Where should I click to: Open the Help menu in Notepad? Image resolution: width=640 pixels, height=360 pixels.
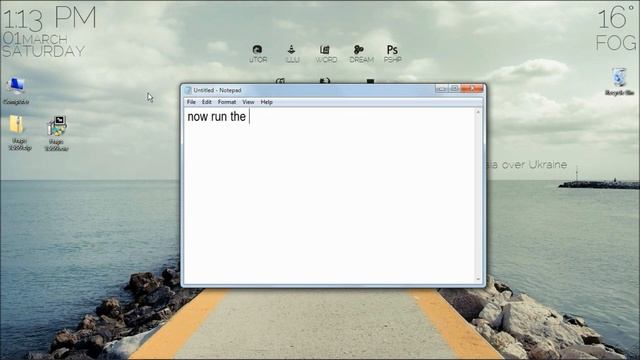coord(267,102)
